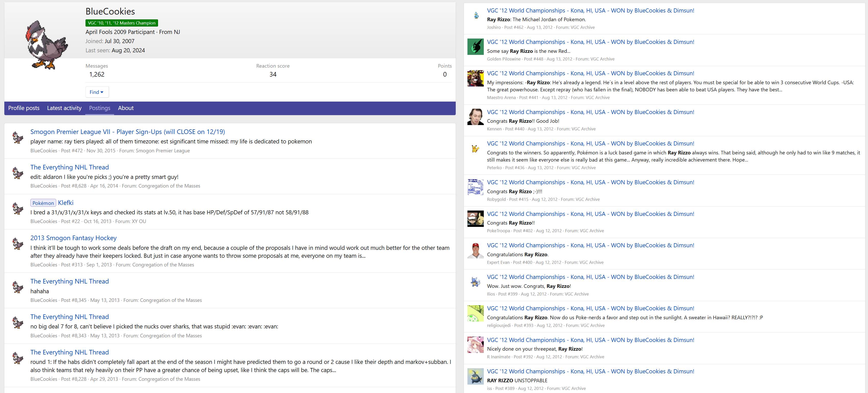Open the Find dropdown menu
Viewport: 868px width, 393px height.
(97, 92)
